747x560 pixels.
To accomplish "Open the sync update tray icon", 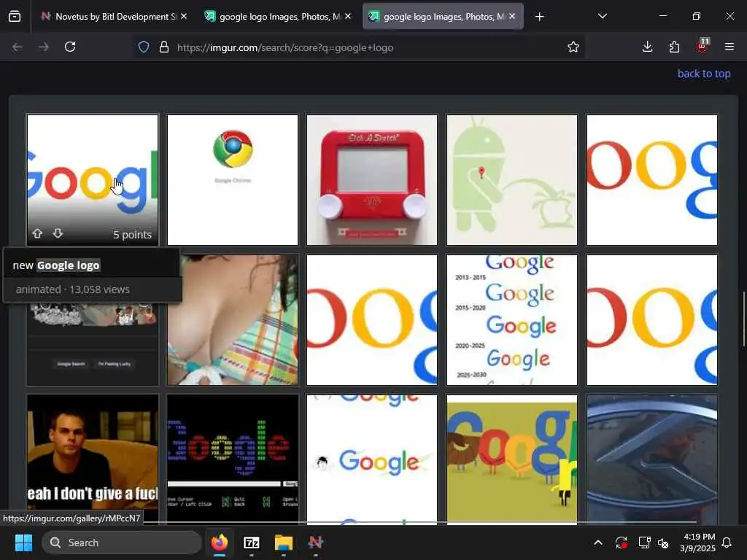I will coord(622,542).
